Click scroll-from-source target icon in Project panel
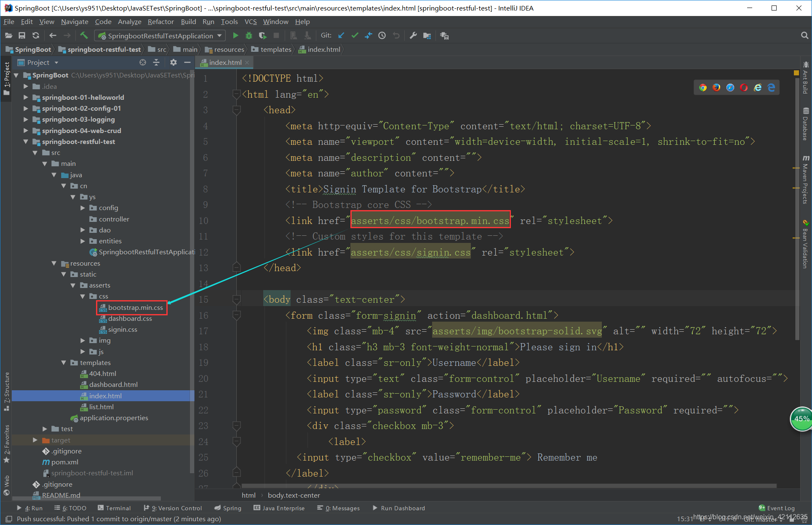The image size is (812, 525). tap(143, 62)
